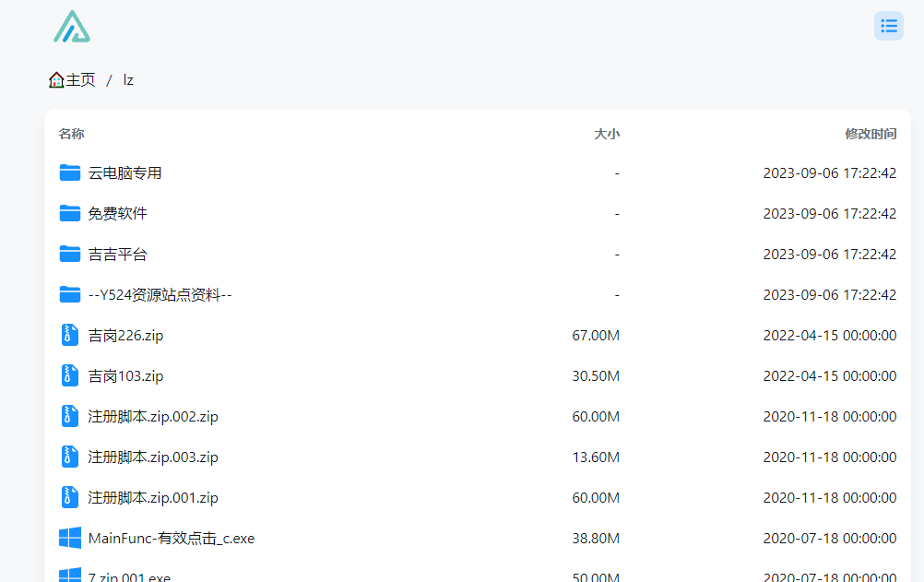
Task: Click the home icon in breadcrumb
Action: point(56,79)
